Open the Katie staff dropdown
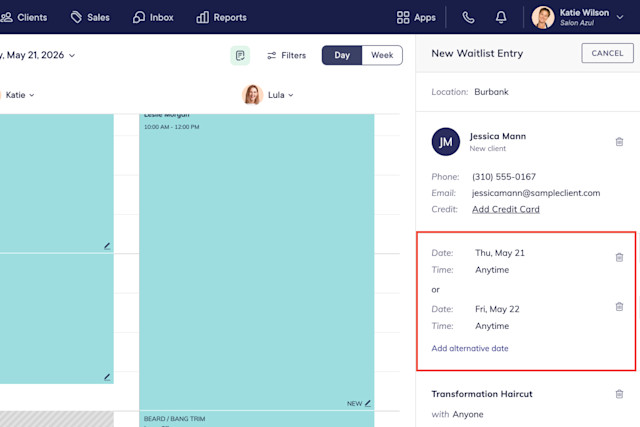This screenshot has height=427, width=640. 20,95
